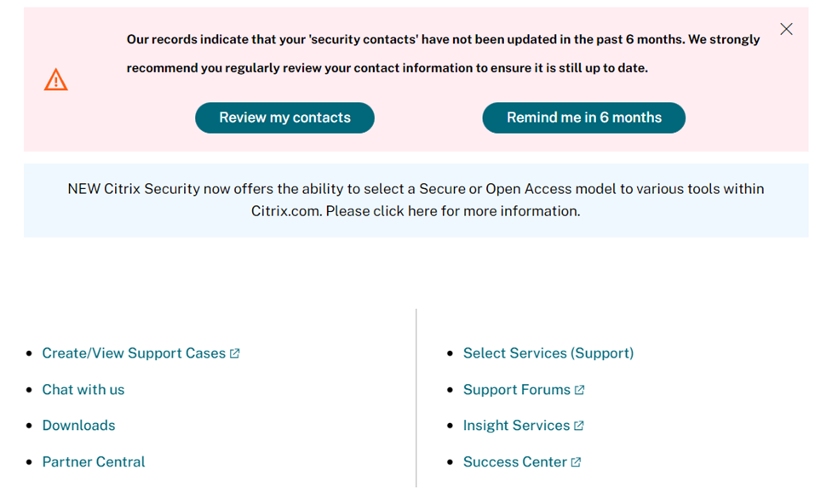This screenshot has width=815, height=504.
Task: Select the Select Services (Support) link
Action: 548,353
